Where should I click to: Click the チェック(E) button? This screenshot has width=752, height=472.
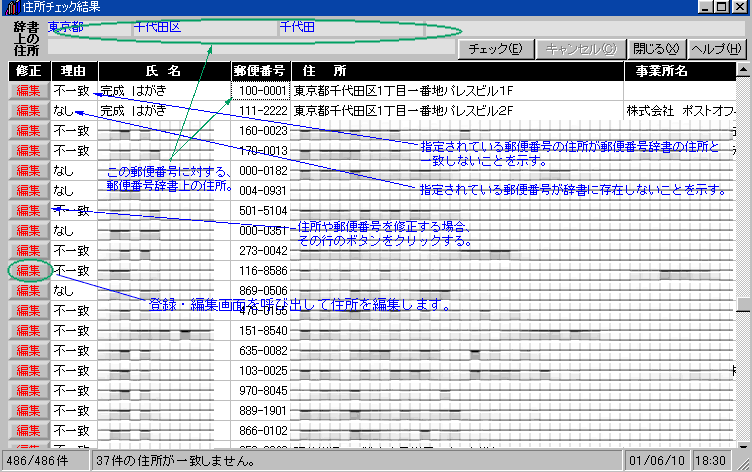(x=495, y=48)
